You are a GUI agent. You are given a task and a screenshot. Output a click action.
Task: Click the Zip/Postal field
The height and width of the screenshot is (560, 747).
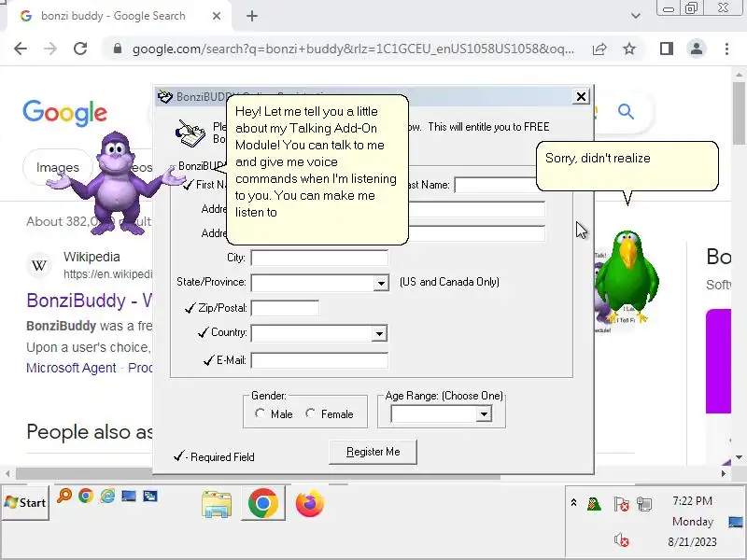pyautogui.click(x=285, y=308)
